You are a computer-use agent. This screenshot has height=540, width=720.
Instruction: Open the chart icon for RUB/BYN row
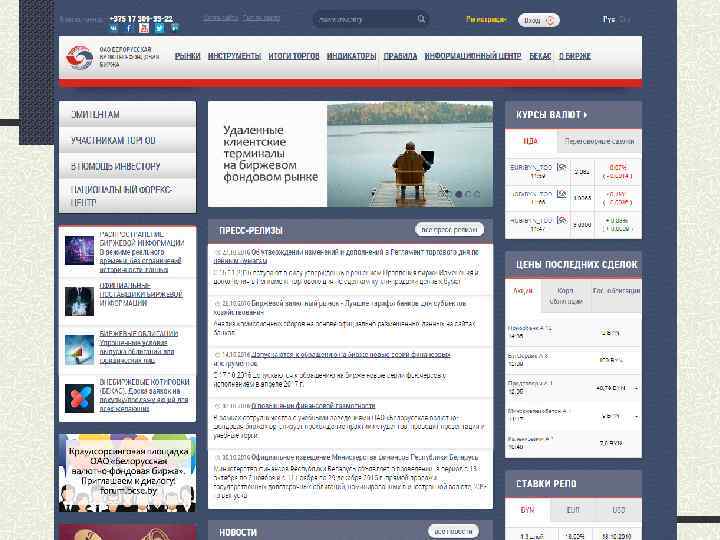pyautogui.click(x=562, y=220)
